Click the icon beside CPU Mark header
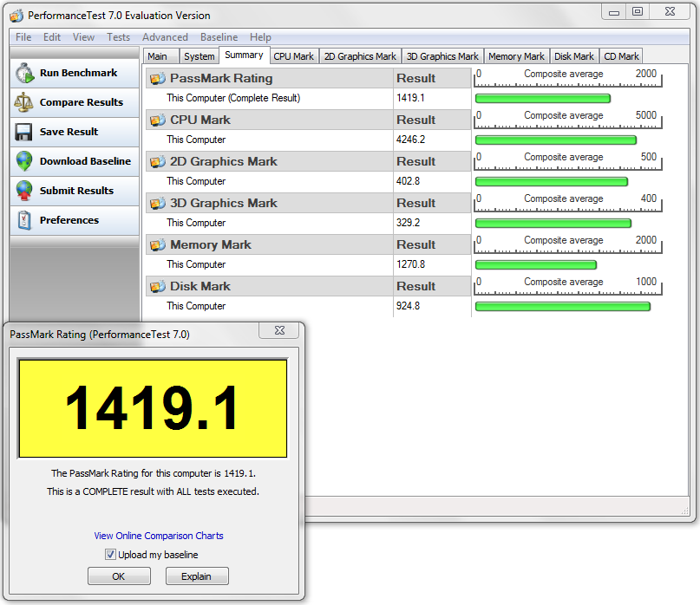 point(158,120)
